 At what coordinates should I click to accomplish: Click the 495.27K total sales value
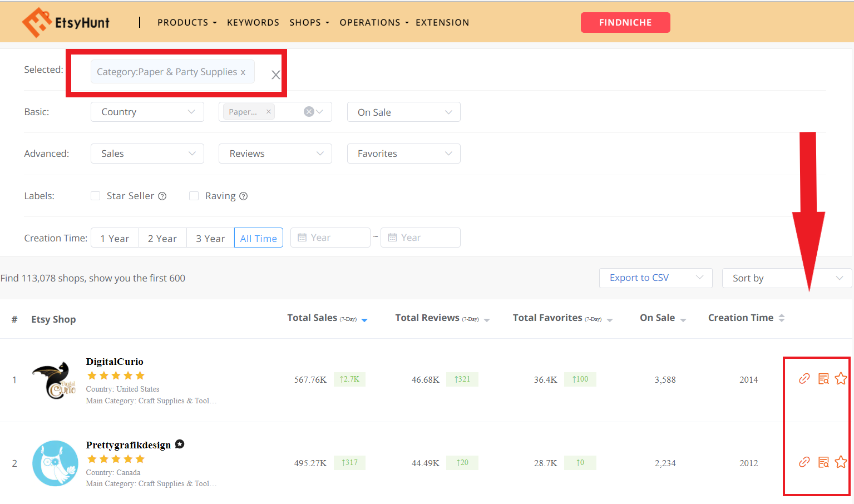tap(310, 463)
